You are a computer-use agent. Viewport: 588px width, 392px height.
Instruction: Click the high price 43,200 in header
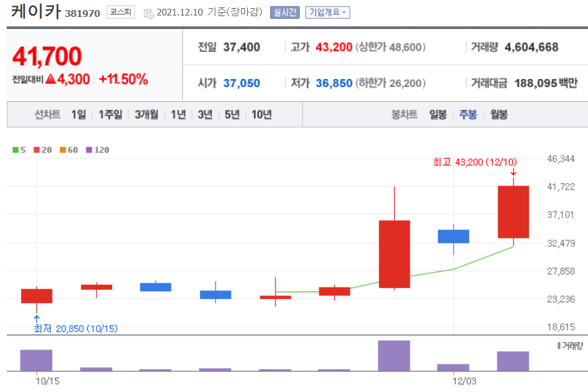pos(333,47)
